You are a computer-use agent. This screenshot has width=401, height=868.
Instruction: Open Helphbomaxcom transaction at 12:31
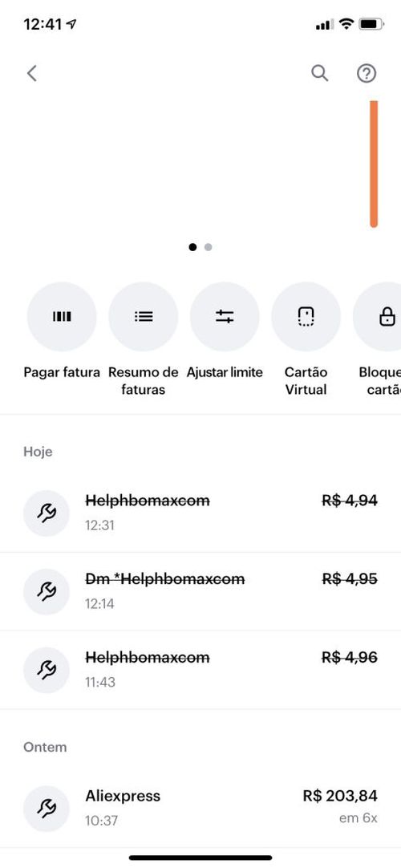click(200, 513)
